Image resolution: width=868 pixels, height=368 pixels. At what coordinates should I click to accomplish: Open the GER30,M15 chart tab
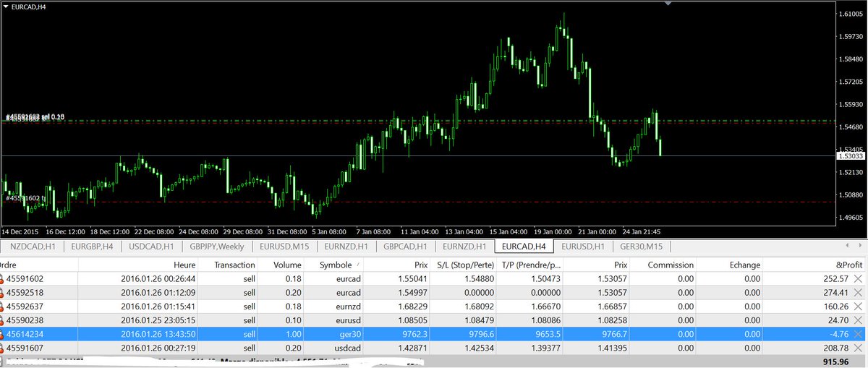(642, 247)
